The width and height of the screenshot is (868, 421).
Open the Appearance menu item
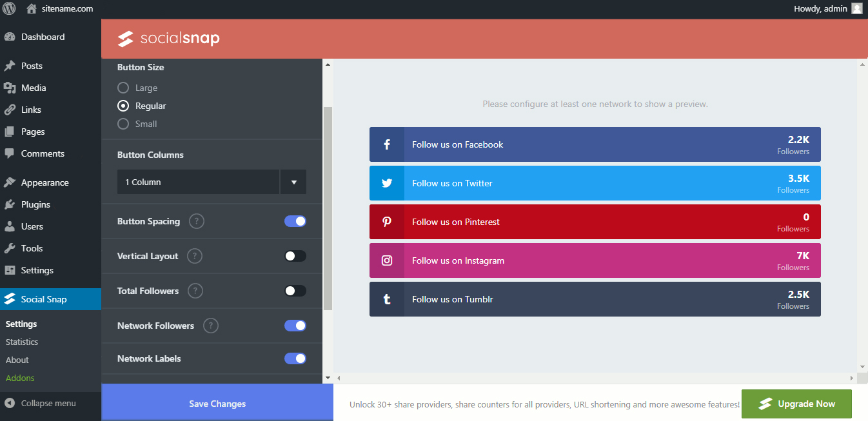point(50,182)
